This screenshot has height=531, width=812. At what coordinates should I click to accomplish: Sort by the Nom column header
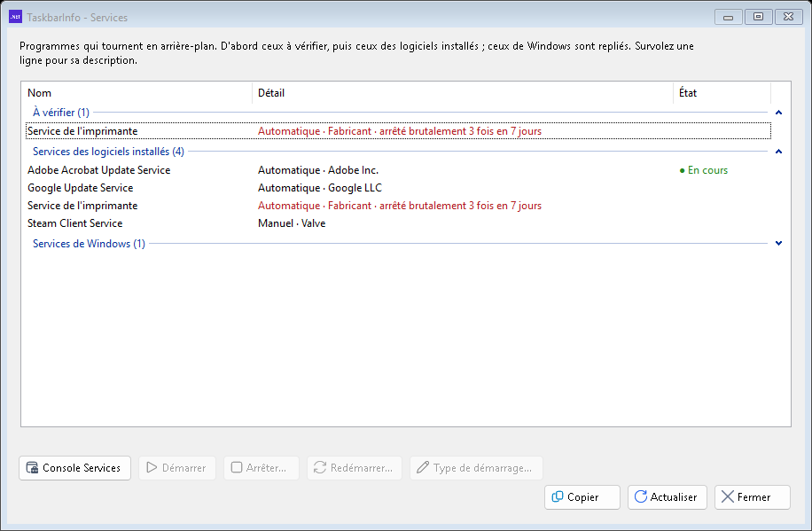coord(137,93)
